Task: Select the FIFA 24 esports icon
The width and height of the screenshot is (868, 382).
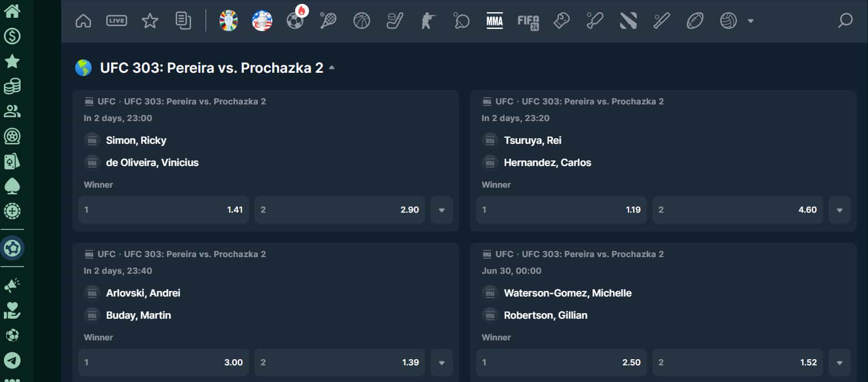Action: pos(528,21)
